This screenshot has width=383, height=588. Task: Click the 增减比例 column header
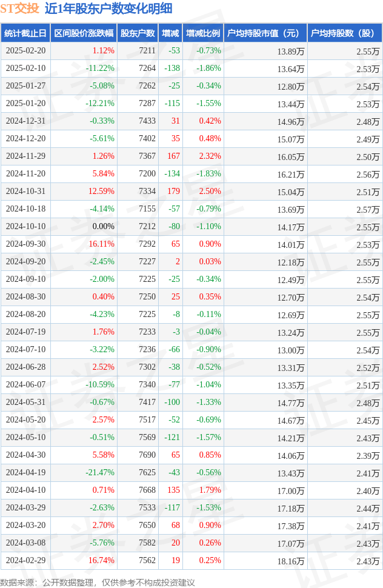point(203,33)
